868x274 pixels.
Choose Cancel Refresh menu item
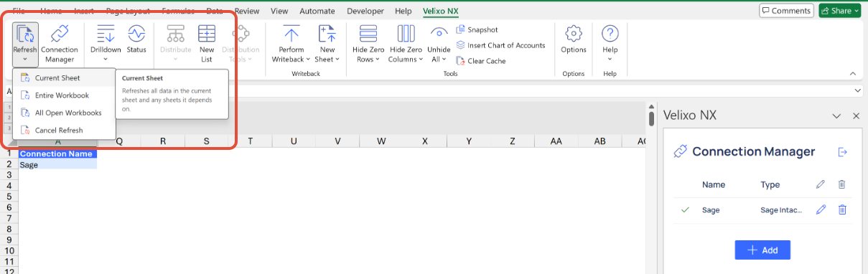point(59,131)
